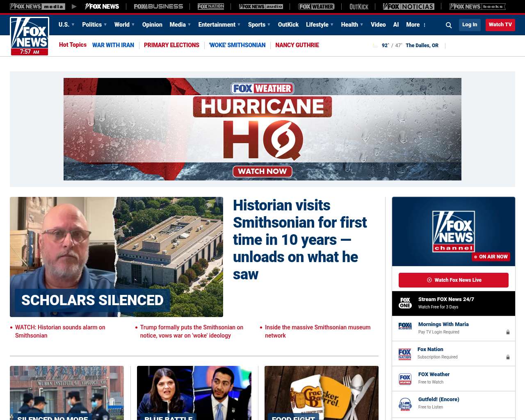
Task: Open OutKick logo in top bar
Action: click(359, 7)
